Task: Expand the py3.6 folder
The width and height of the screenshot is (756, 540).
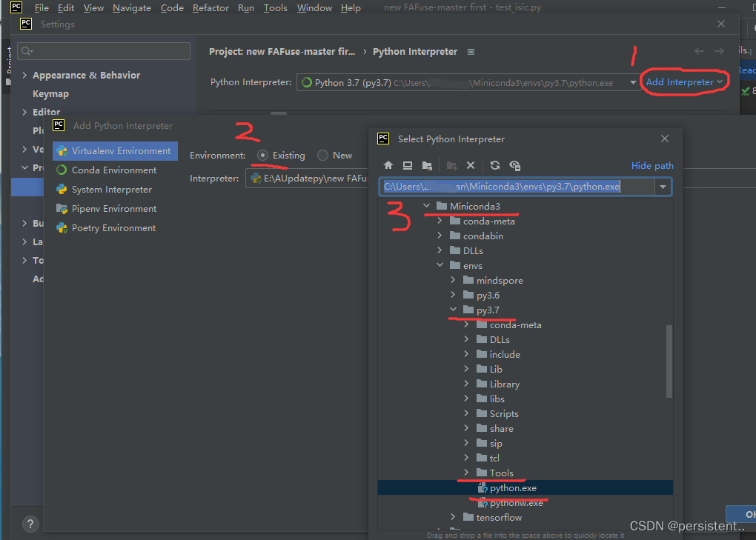Action: 453,295
